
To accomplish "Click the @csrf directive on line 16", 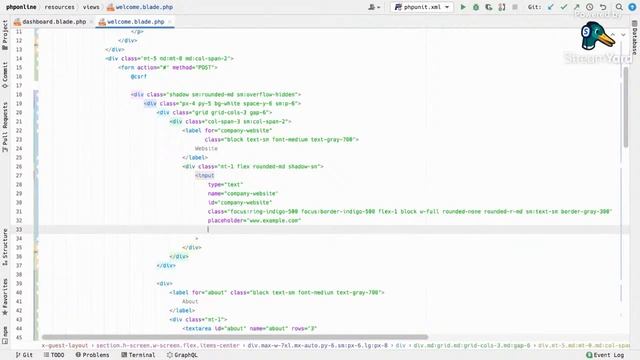I will (x=139, y=76).
